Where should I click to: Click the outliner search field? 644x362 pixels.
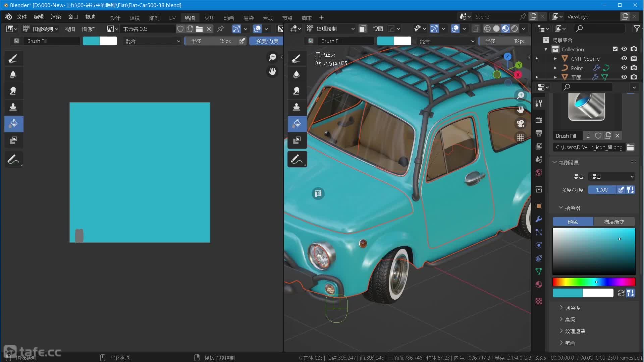pyautogui.click(x=600, y=29)
